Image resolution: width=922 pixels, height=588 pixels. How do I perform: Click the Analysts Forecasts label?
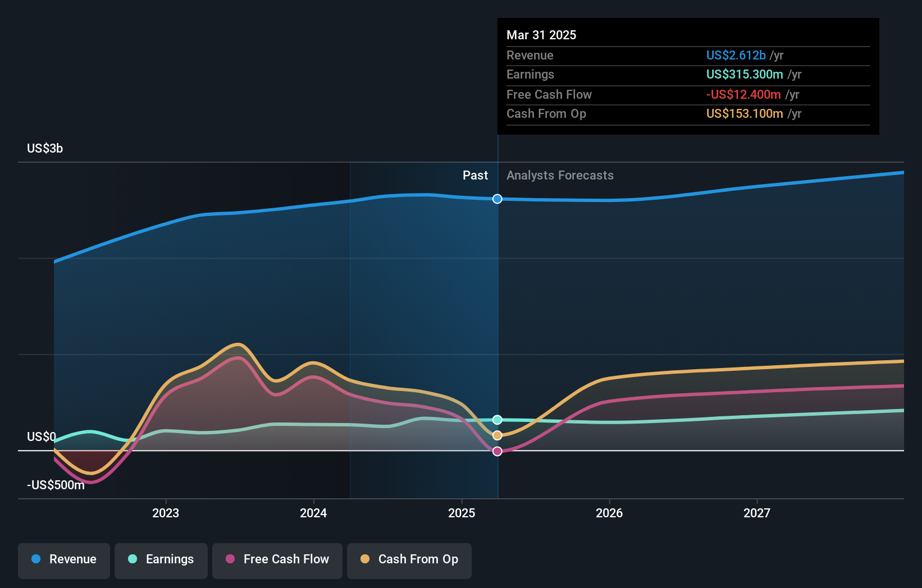(x=560, y=175)
